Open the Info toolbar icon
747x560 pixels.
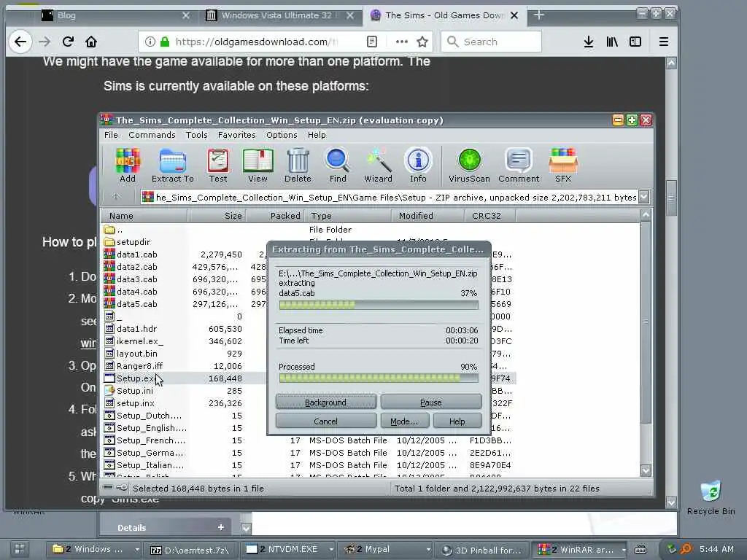418,166
